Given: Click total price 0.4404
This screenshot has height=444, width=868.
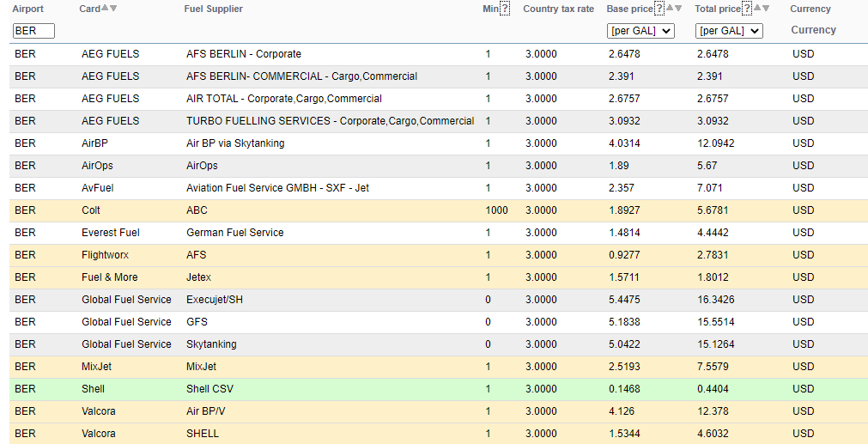Looking at the screenshot, I should (x=713, y=389).
